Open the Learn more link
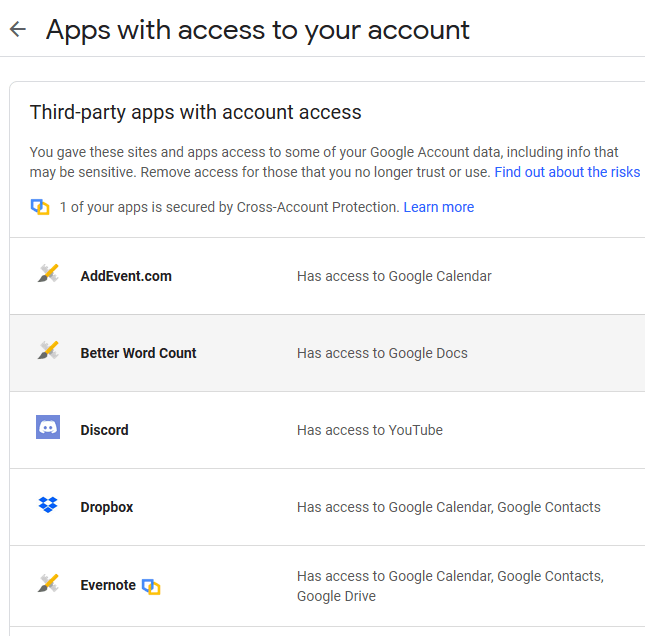Viewport: 645px width, 636px height. click(x=439, y=207)
